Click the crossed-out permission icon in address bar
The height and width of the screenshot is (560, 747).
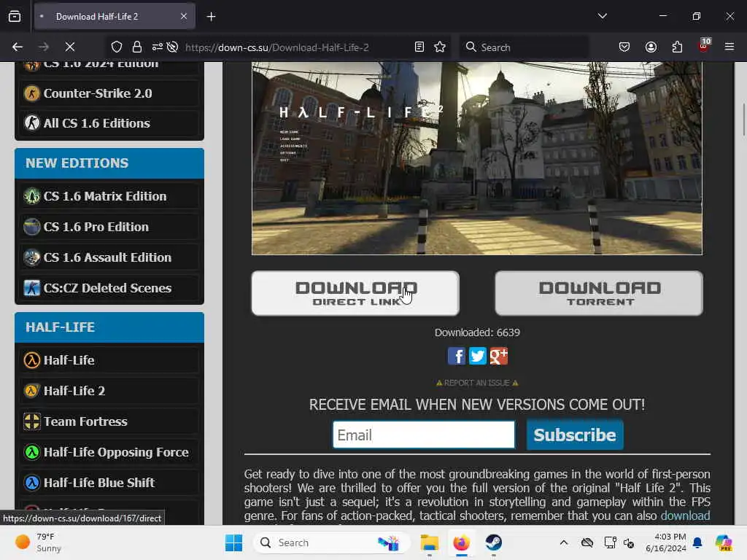[172, 47]
